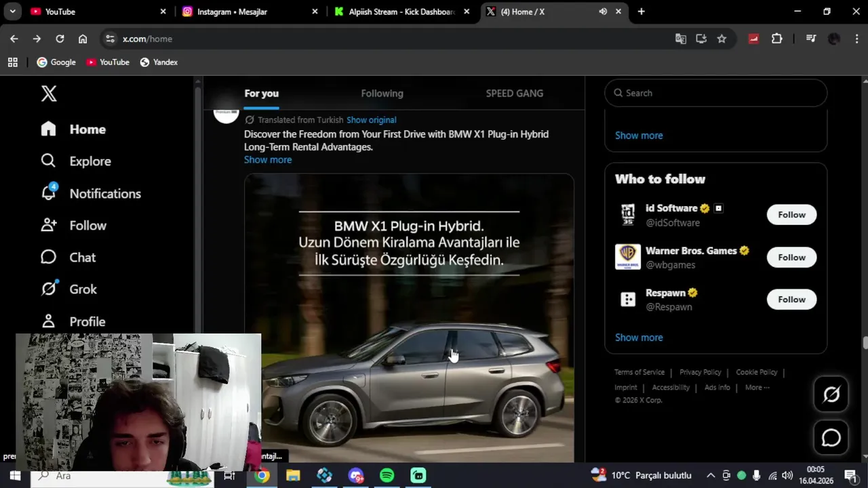Expand the post with Show more
Viewport: 868px width, 488px height.
(x=268, y=160)
